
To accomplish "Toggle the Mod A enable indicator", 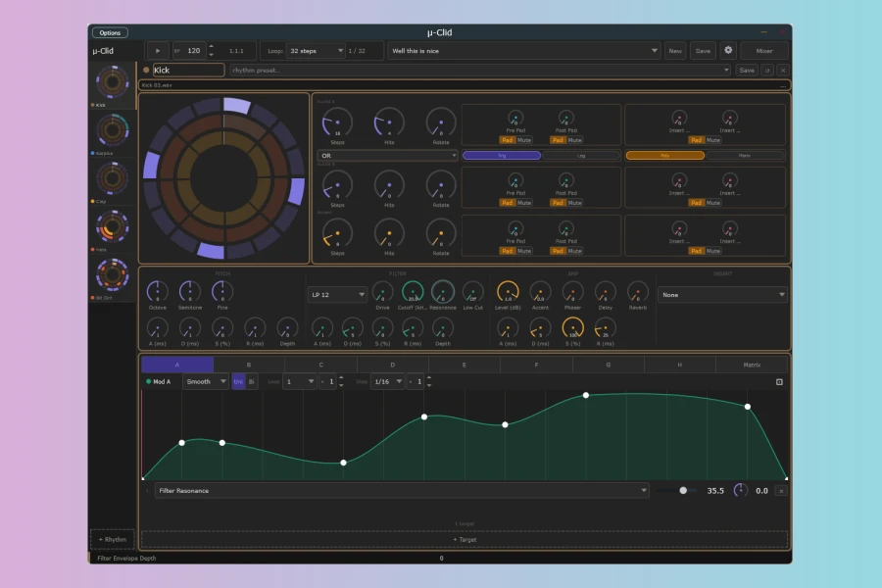I will coord(149,381).
